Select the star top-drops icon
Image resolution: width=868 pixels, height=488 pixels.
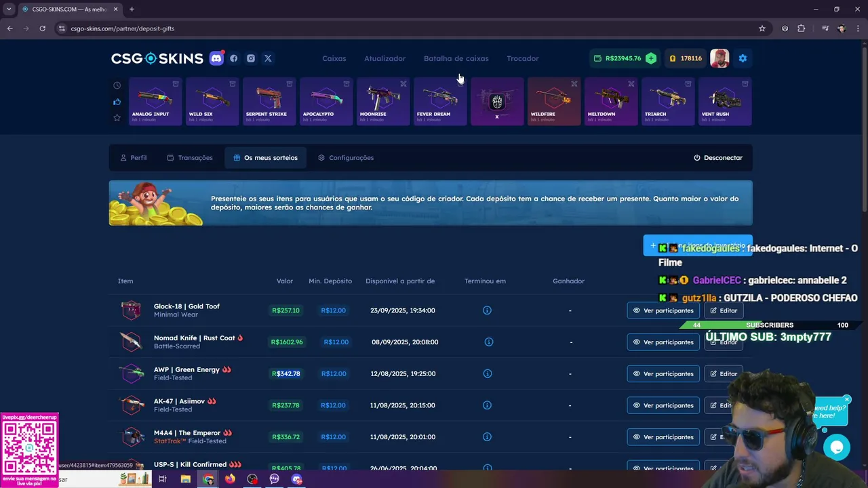click(117, 117)
